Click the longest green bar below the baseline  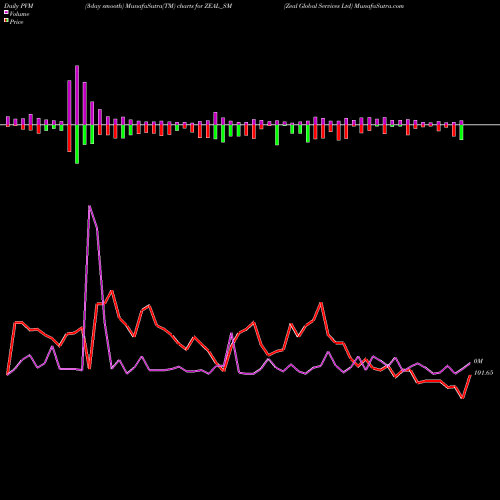pos(77,144)
